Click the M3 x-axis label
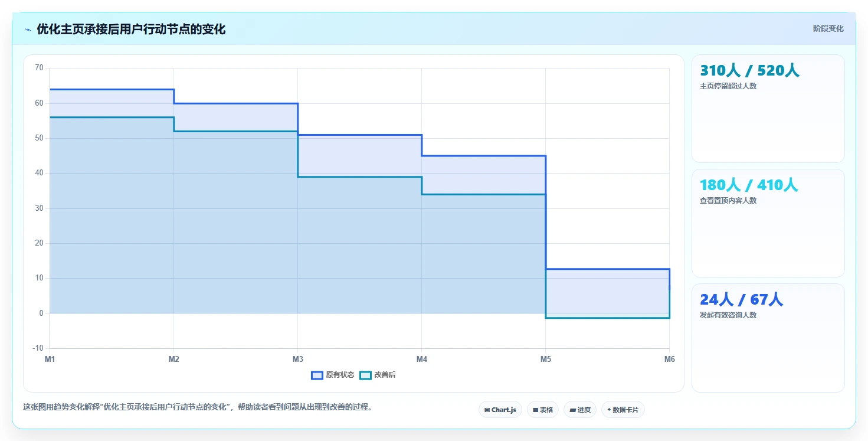The width and height of the screenshot is (868, 441). (297, 359)
